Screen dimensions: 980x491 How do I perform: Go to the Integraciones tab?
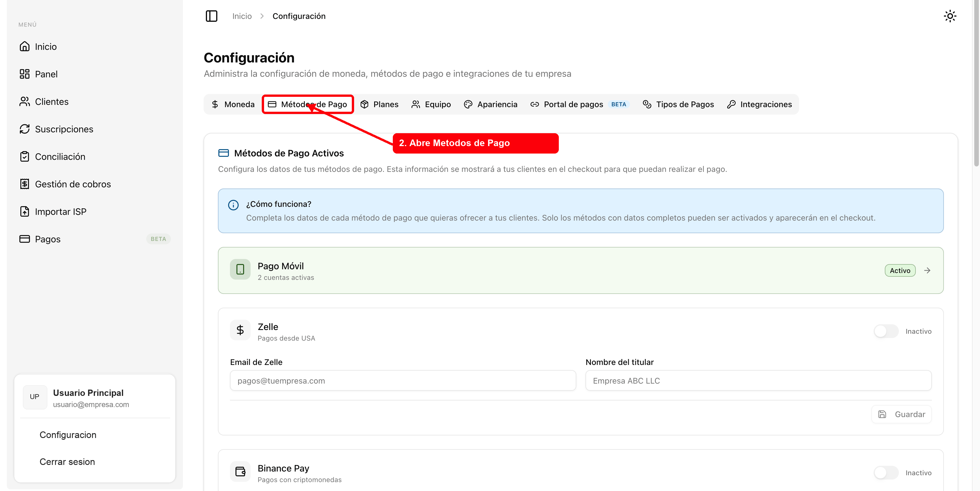coord(759,104)
